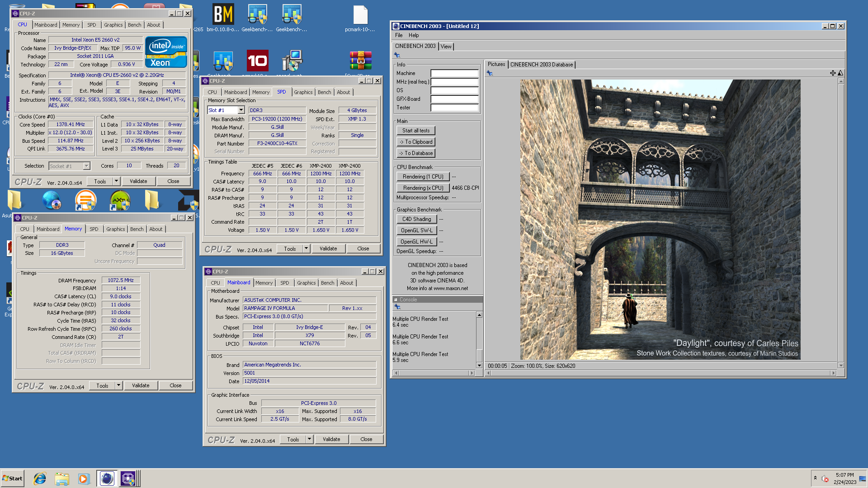Click Validate in the Mainboard CPU-Z window

(331, 439)
